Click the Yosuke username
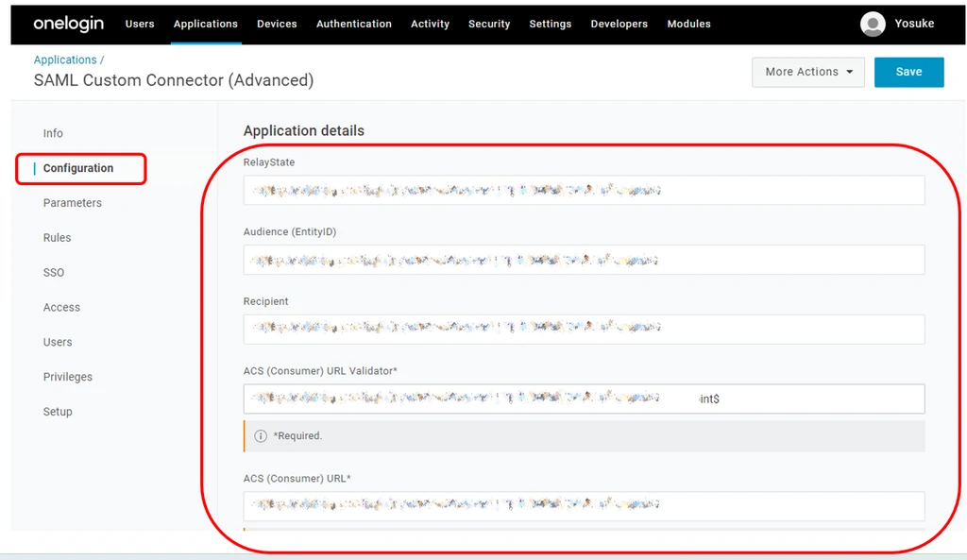This screenshot has height=560, width=967. coord(914,24)
